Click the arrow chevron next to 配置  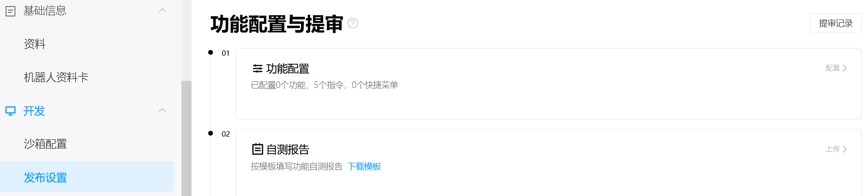[x=845, y=69]
